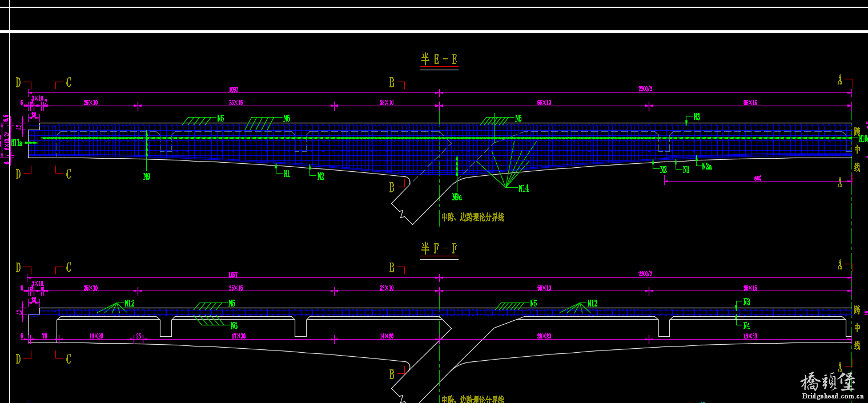Select the 10×20 spacing dimension in 半 F-F

96,336
